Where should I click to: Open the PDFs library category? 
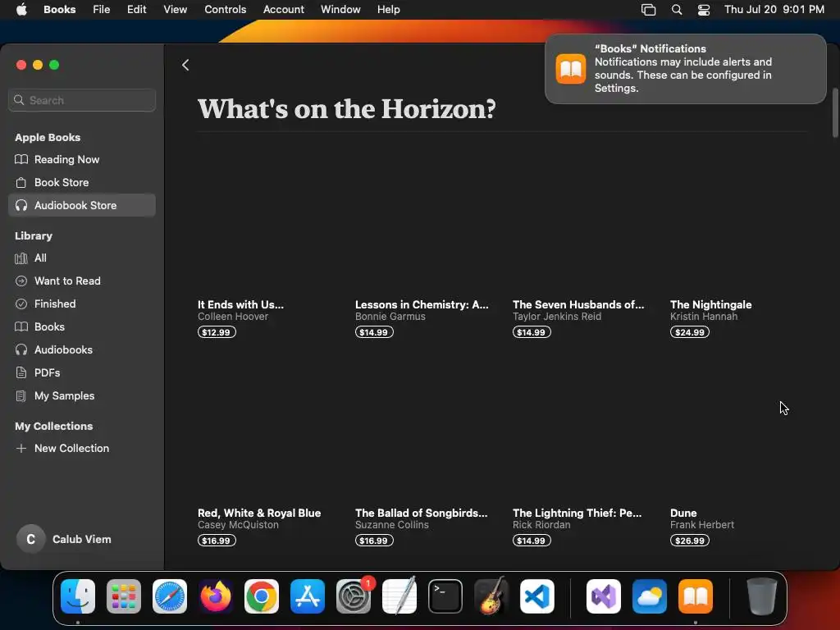[82, 373]
